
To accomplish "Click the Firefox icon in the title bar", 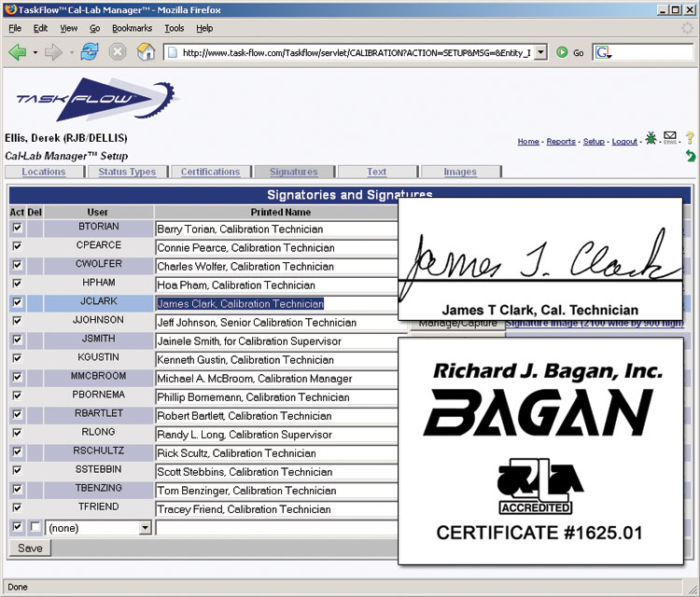I will tap(10, 9).
